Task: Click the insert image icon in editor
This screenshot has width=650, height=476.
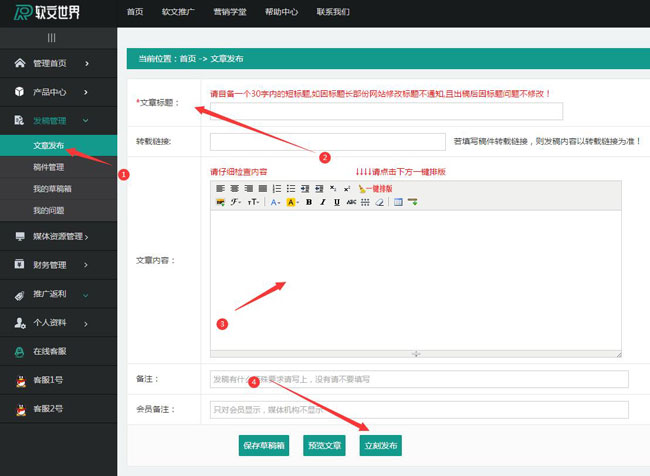Action: tap(220, 202)
